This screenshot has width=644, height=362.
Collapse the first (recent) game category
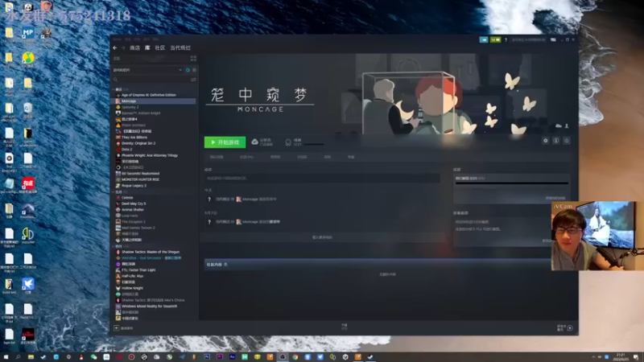[114, 89]
